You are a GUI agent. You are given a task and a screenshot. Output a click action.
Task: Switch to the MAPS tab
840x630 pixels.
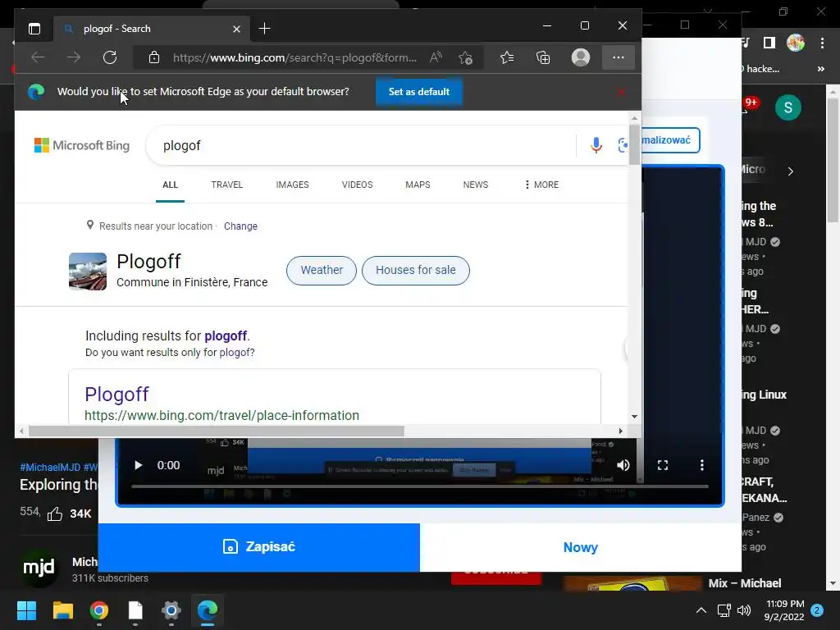point(418,185)
